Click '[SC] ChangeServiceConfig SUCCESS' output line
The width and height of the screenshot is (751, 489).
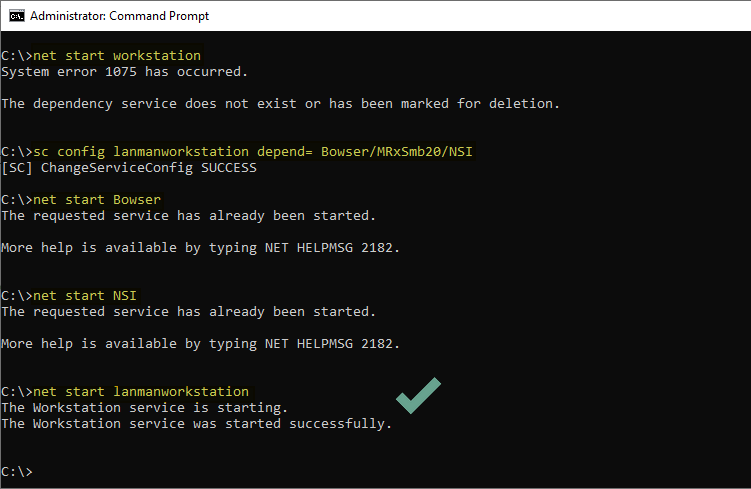coord(129,168)
